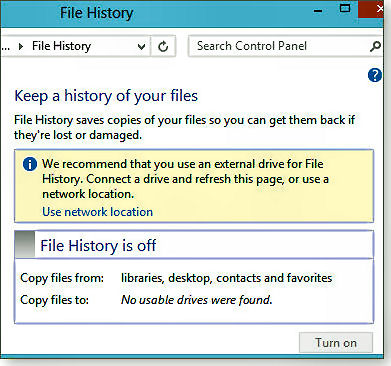Expand breadcrumb arrow before File History

click(x=21, y=46)
